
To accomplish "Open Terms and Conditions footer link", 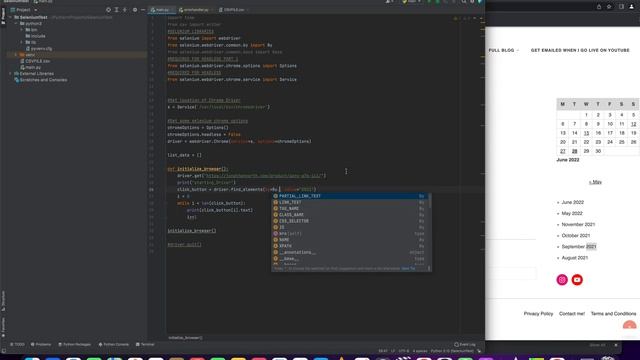I will (x=613, y=313).
